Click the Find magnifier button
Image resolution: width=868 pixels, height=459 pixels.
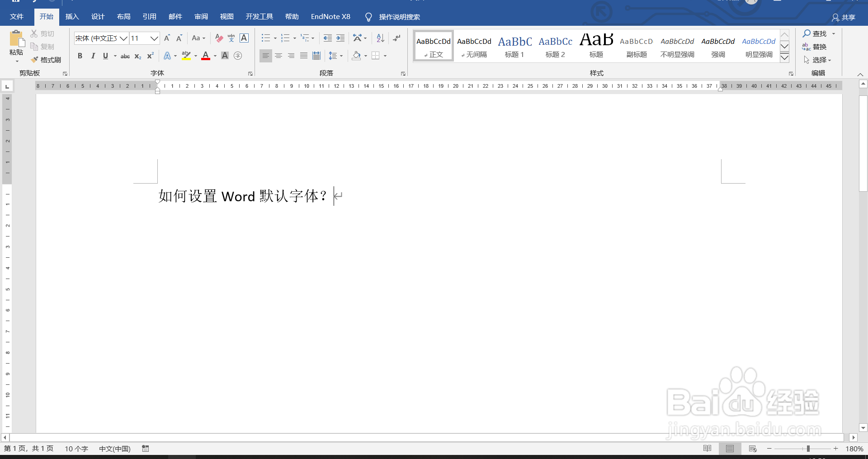click(815, 33)
